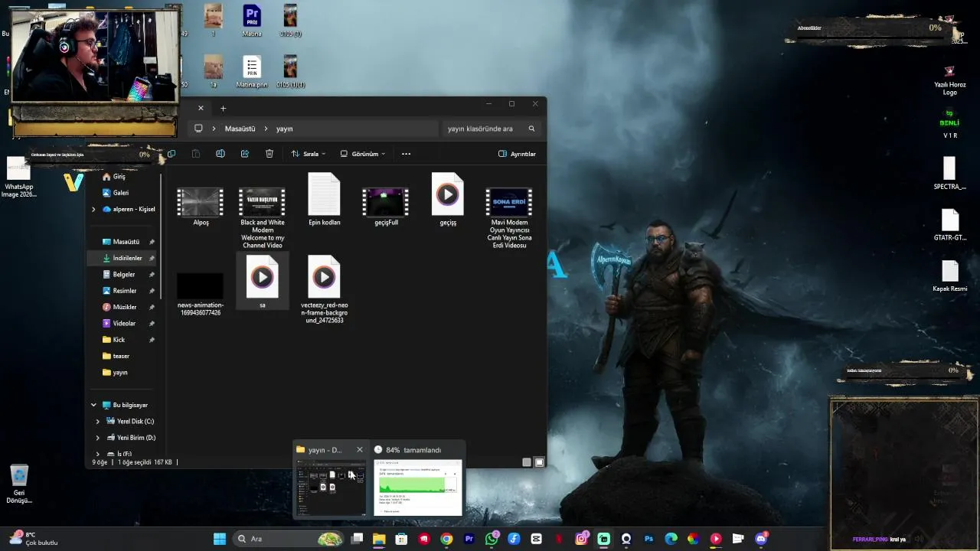This screenshot has width=980, height=551.
Task: Click the taskbar Ara search box
Action: tap(289, 539)
